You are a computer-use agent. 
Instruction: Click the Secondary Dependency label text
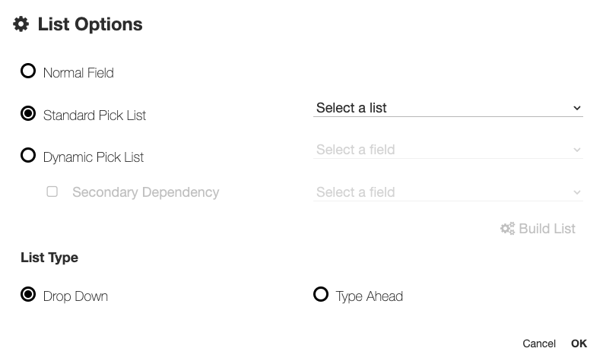[145, 192]
